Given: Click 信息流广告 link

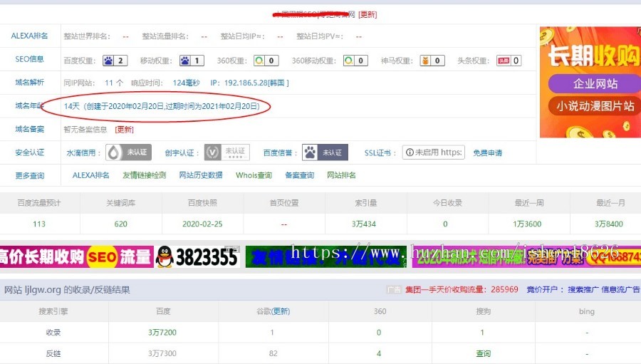Looking at the screenshot, I should 620,290.
